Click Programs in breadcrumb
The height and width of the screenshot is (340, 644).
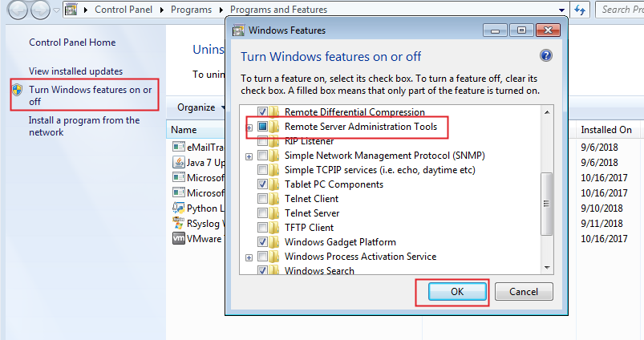[x=191, y=10]
